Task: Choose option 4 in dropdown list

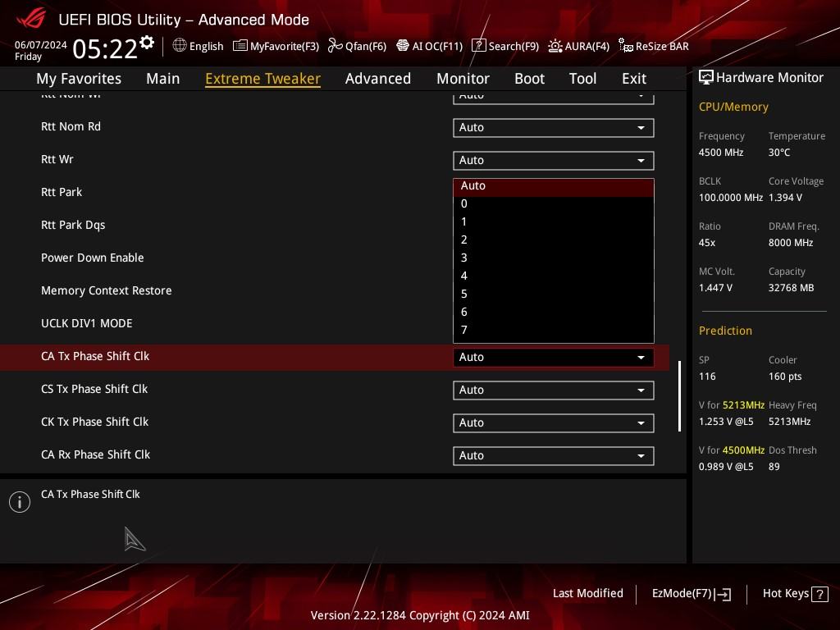Action: (554, 276)
